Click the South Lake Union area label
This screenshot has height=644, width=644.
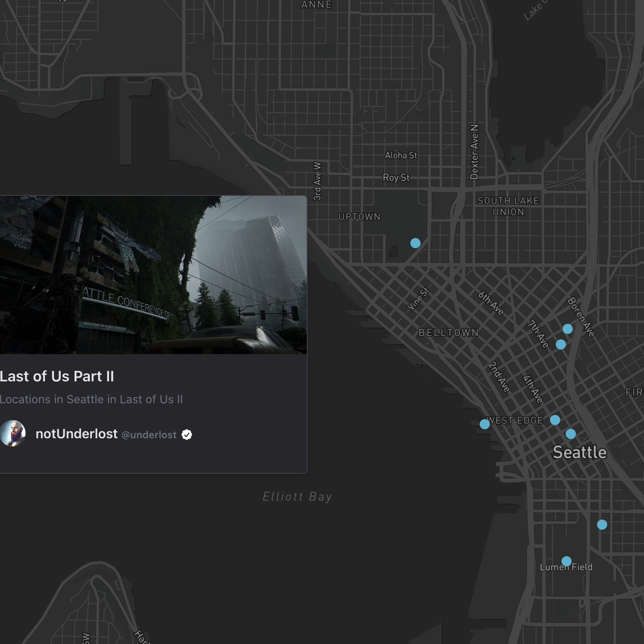point(508,206)
